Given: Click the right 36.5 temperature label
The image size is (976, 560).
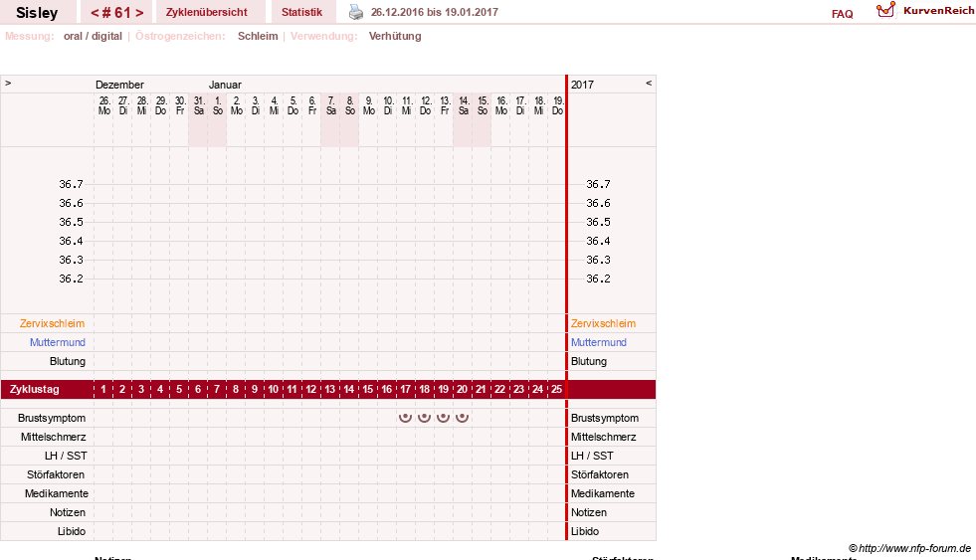Looking at the screenshot, I should 598,222.
